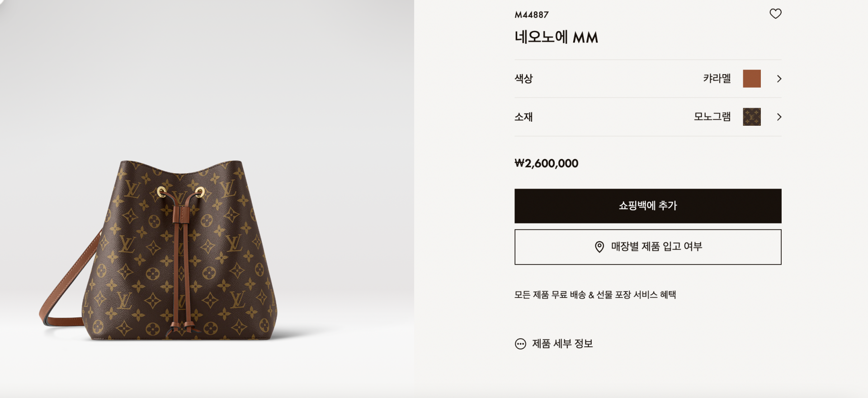The image size is (868, 398).
Task: Open the 색상 color row
Action: (x=648, y=79)
